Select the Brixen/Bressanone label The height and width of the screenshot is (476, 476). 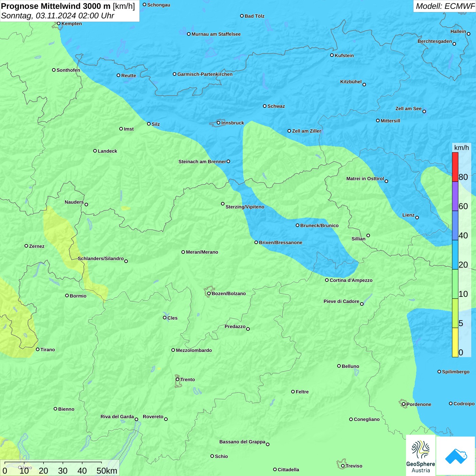point(280,242)
